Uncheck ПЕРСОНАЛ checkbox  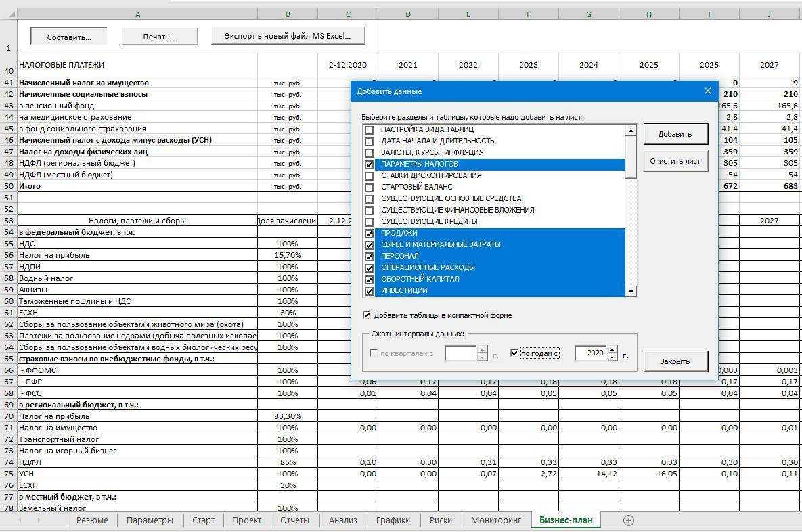pyautogui.click(x=370, y=257)
